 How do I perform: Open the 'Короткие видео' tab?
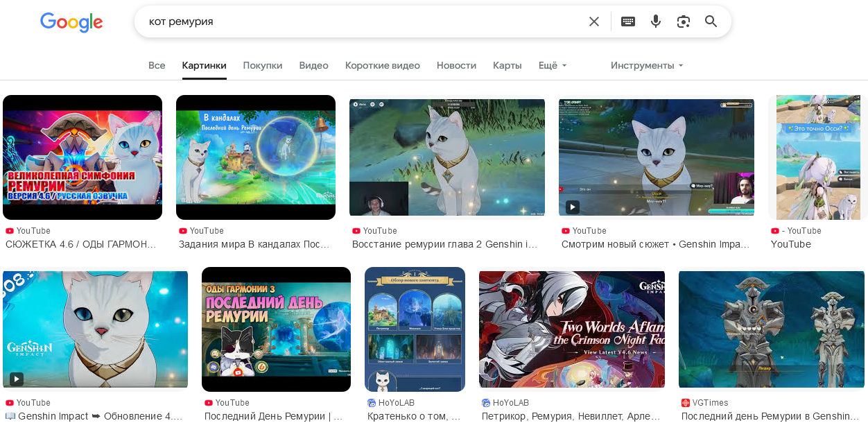click(383, 65)
